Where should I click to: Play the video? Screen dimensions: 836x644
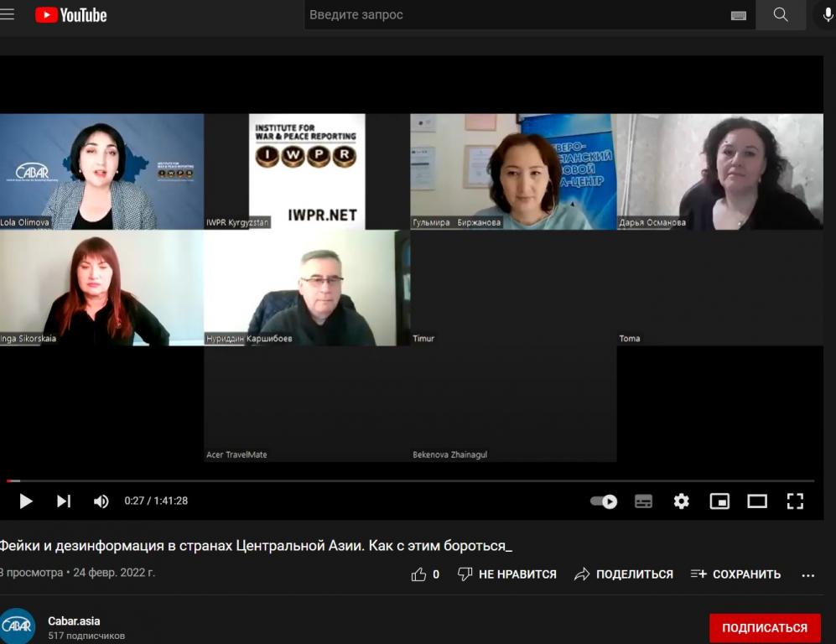[x=26, y=501]
